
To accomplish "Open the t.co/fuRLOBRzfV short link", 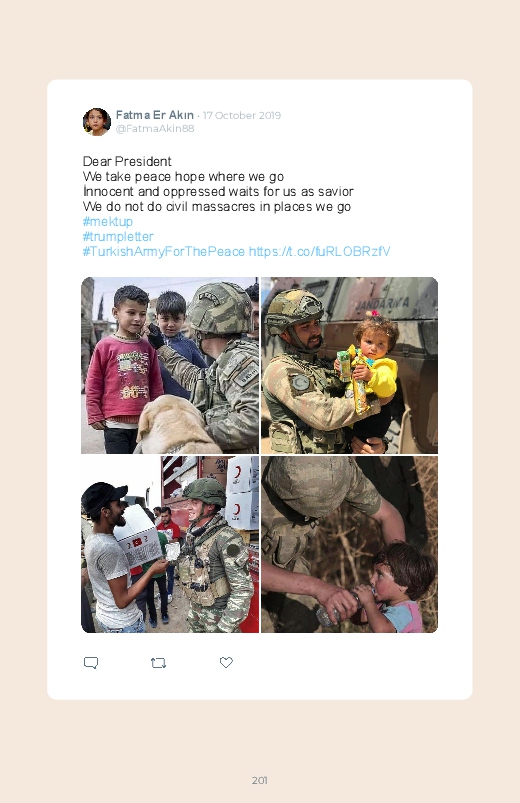I will [320, 251].
